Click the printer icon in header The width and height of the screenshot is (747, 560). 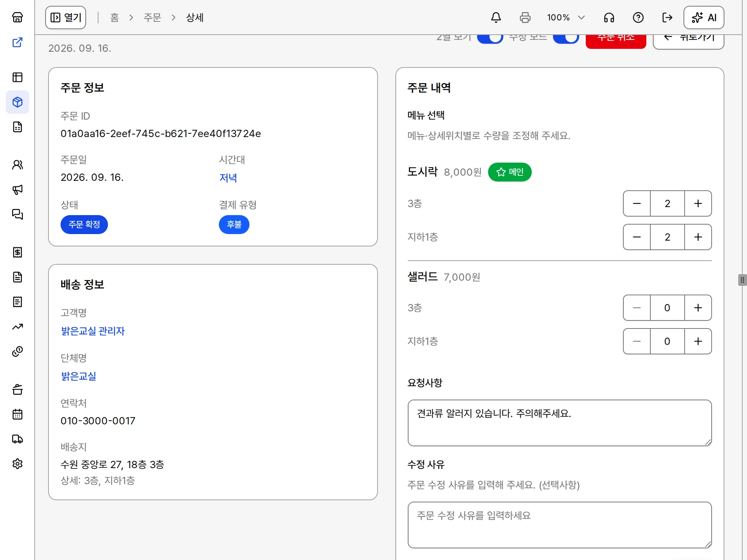tap(525, 17)
